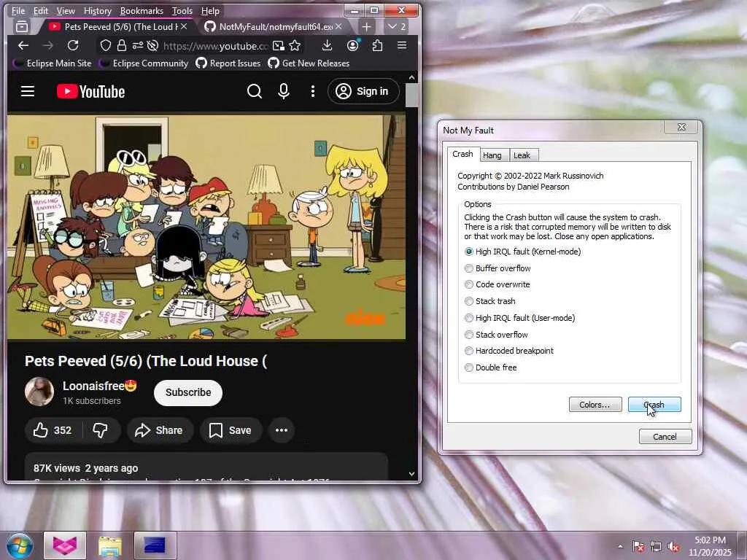
Task: Switch to the Hang tab
Action: click(x=492, y=155)
